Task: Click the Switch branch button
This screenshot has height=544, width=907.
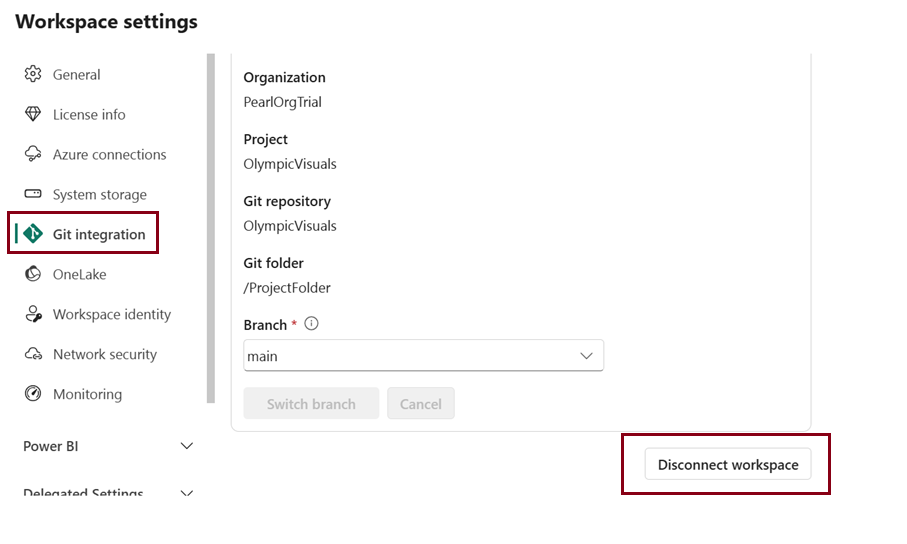Action: pyautogui.click(x=311, y=404)
